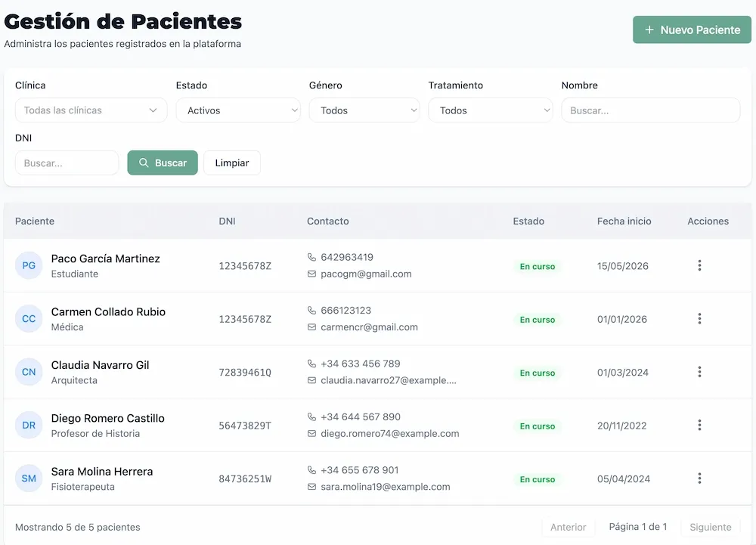Click DNI value 84736251W
The width and height of the screenshot is (756, 545).
click(245, 479)
